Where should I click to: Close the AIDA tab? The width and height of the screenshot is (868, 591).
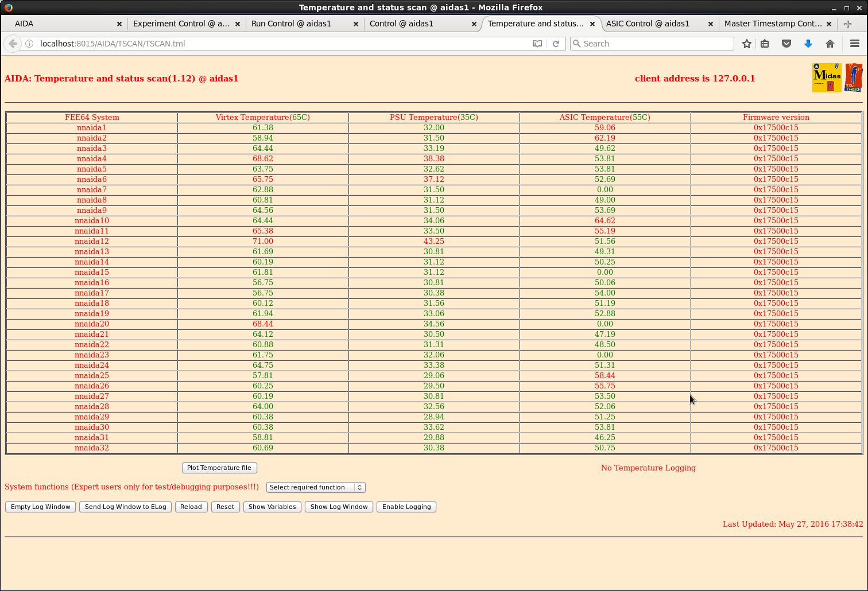119,24
